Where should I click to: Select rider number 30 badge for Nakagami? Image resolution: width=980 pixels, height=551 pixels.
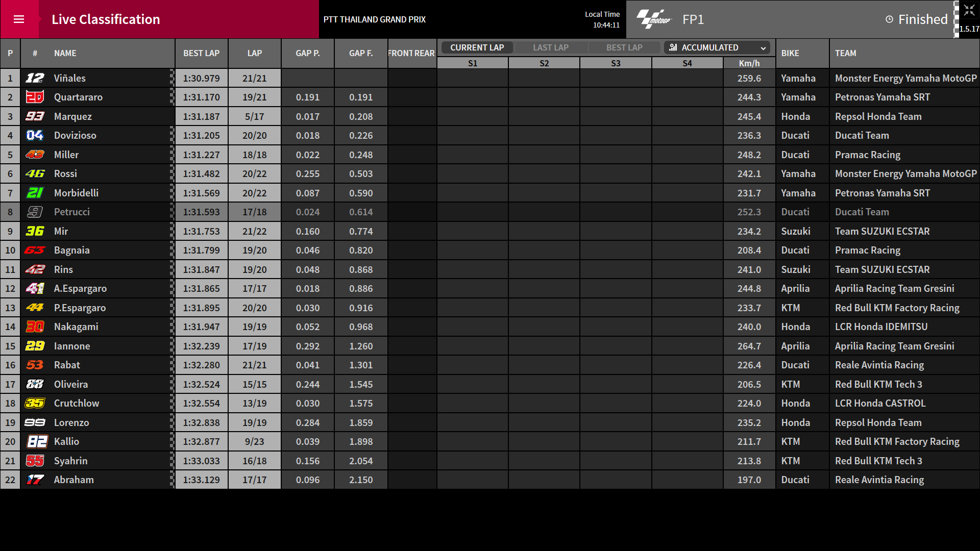click(35, 327)
